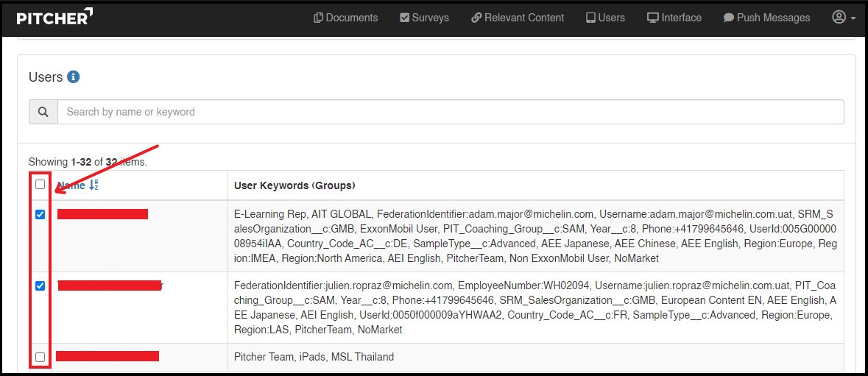Screen dimensions: 868x376
Task: Expand the user account dropdown in navbar
Action: point(843,18)
